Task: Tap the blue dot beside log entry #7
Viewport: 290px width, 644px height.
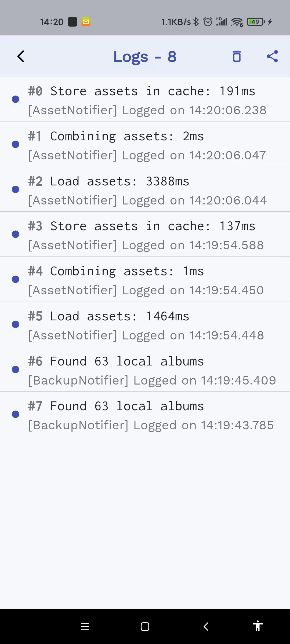Action: coord(15,414)
